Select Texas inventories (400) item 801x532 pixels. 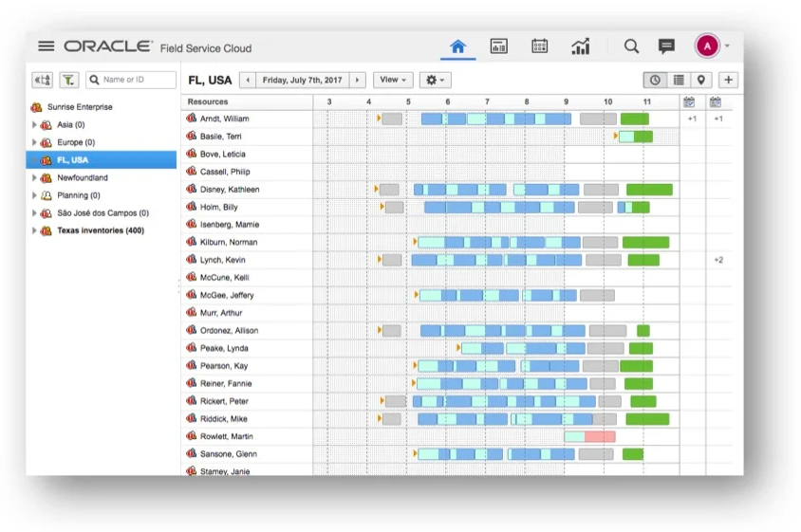[x=101, y=230]
